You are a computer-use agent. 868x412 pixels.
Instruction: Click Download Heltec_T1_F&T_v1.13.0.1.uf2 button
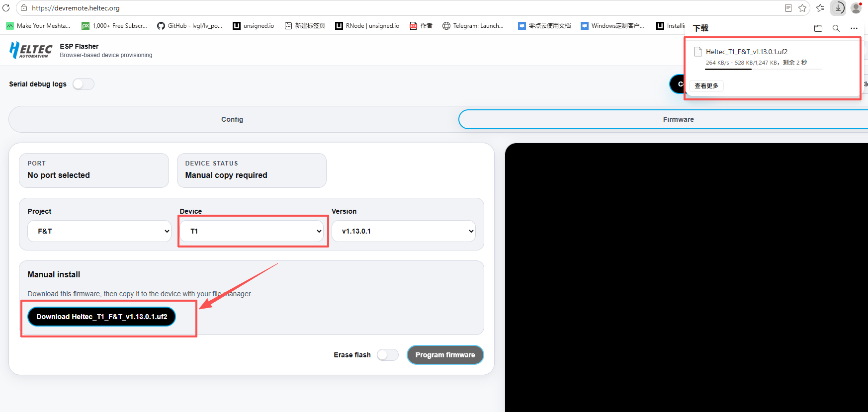point(102,317)
